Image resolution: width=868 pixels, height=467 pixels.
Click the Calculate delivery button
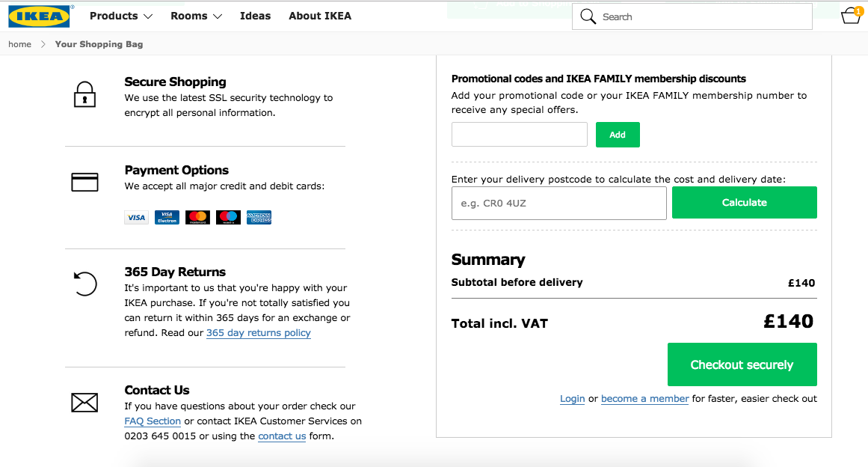click(745, 202)
